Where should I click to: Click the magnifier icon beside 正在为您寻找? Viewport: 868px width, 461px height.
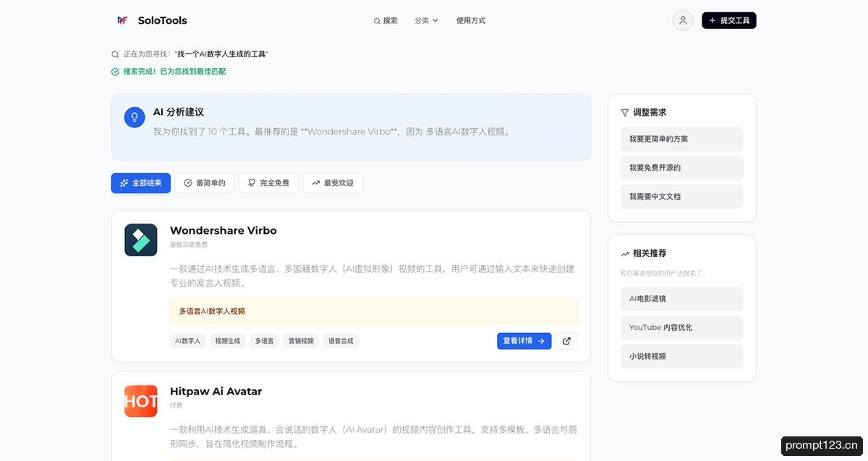[115, 54]
